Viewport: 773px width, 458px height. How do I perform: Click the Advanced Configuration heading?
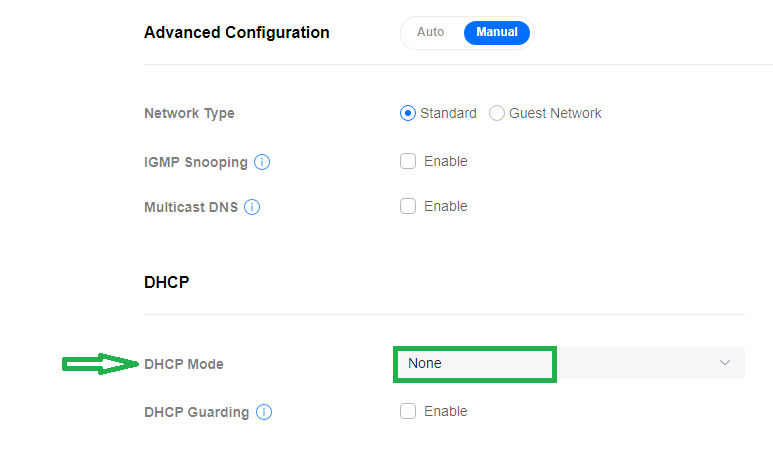tap(236, 32)
